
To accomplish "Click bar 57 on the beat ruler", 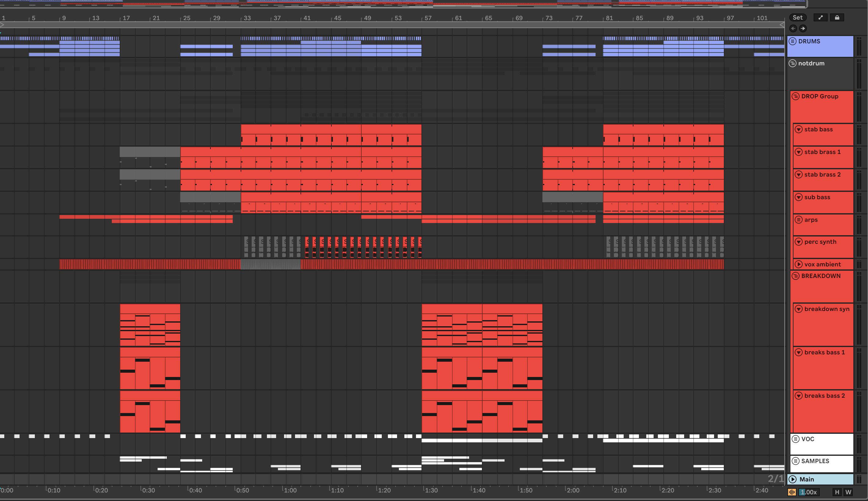I will pos(428,18).
